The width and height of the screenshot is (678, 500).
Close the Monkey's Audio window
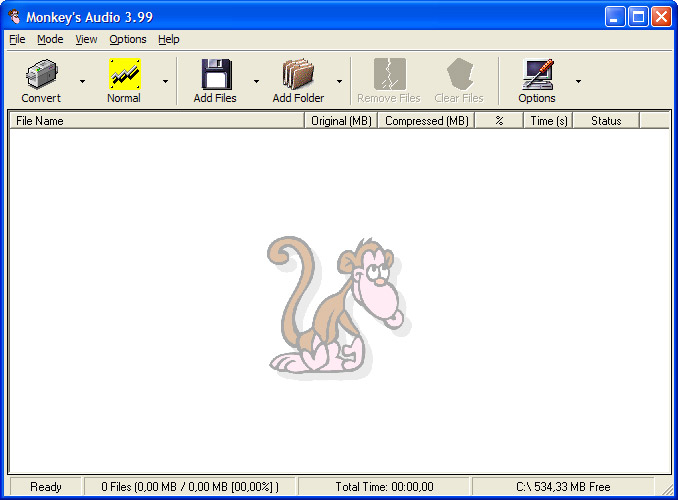coord(661,17)
